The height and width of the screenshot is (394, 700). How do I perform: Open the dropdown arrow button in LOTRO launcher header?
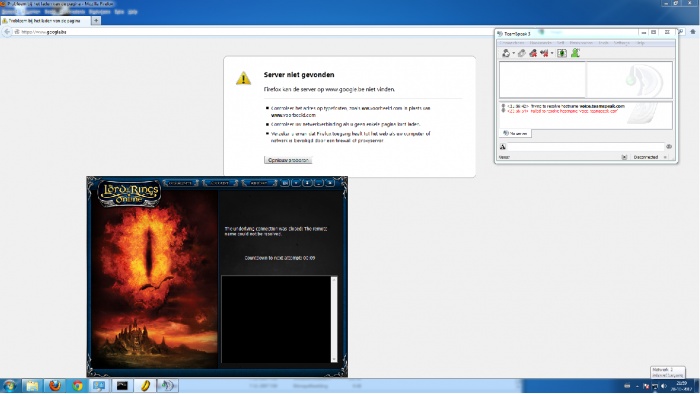tap(296, 183)
